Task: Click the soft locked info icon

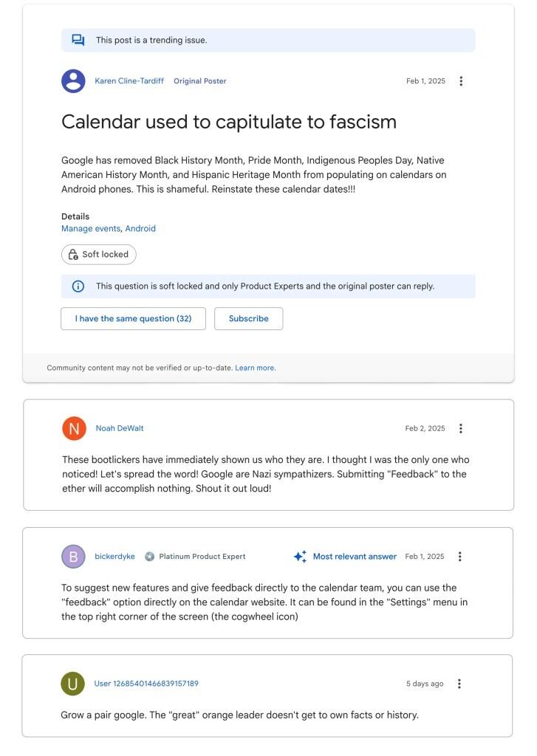Action: click(78, 286)
